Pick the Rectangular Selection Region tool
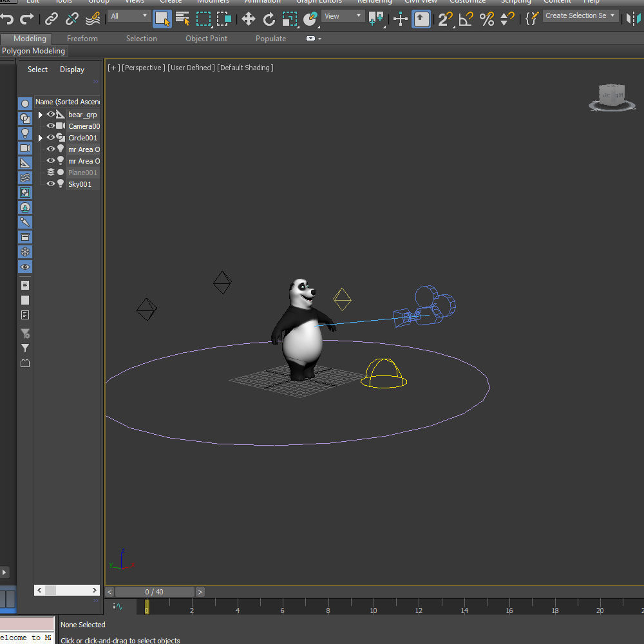Screen dimensions: 644x644 [204, 19]
